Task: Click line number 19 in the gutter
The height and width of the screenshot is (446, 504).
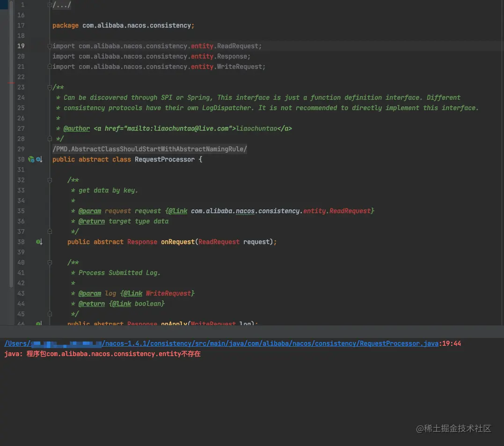Action: (x=21, y=46)
